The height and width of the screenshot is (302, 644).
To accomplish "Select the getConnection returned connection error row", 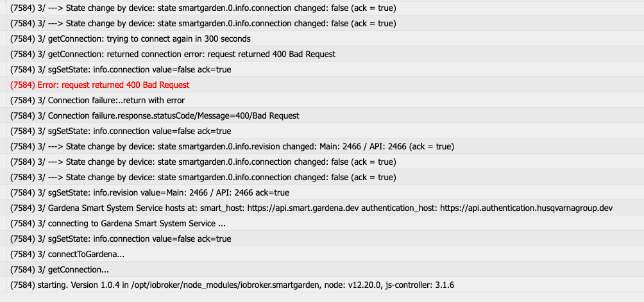I will click(325, 54).
